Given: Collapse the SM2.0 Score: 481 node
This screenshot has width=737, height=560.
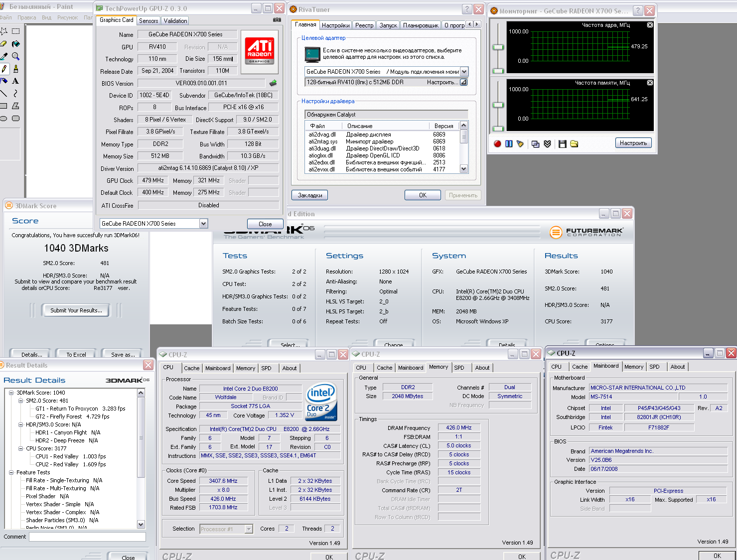Looking at the screenshot, I should (21, 401).
